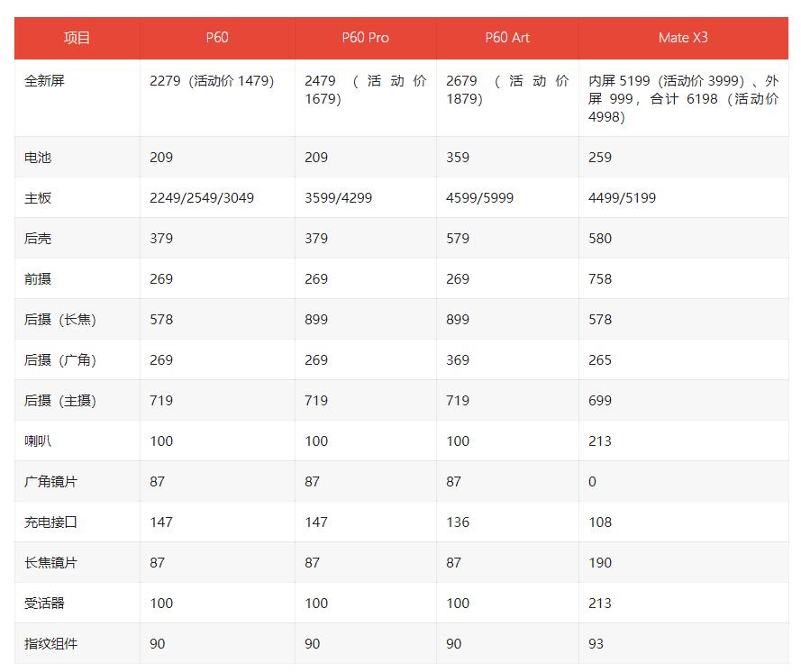This screenshot has height=672, width=801.
Task: Click Mate X3 fingerprint price 93
Action: (x=596, y=644)
